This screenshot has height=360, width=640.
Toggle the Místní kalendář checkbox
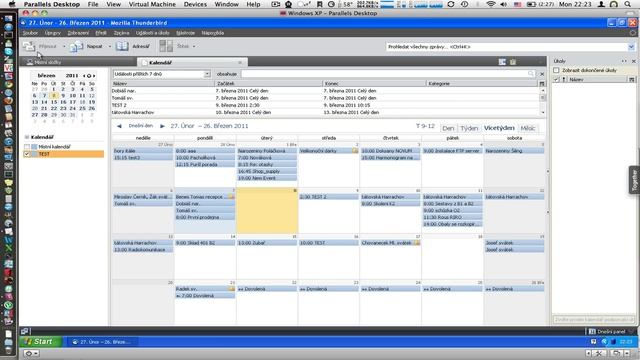pos(27,147)
